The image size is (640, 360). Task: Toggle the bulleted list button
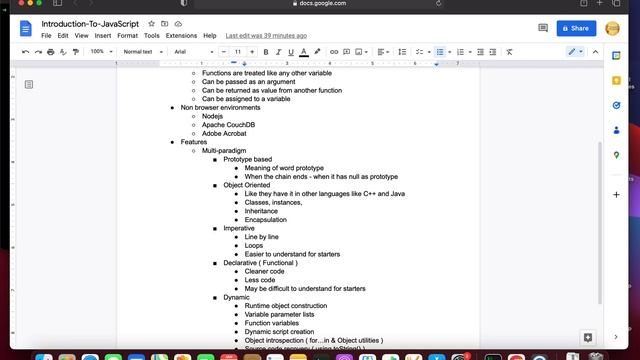click(440, 52)
